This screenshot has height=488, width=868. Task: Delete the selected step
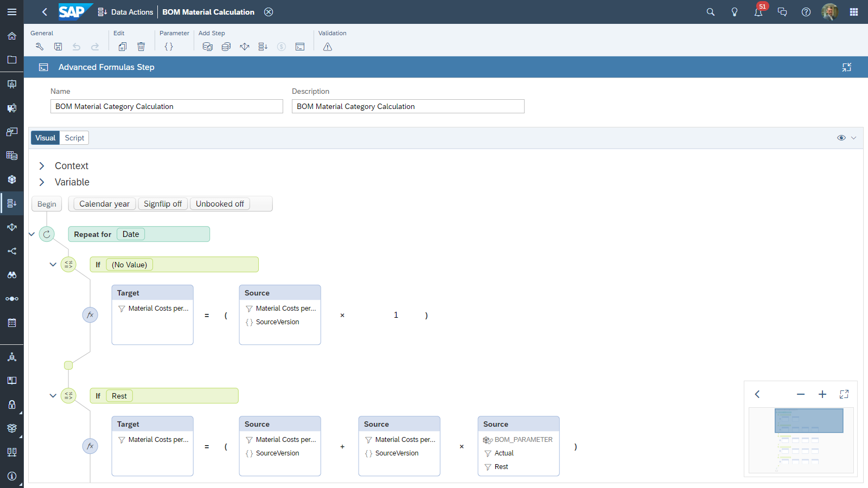(x=141, y=47)
